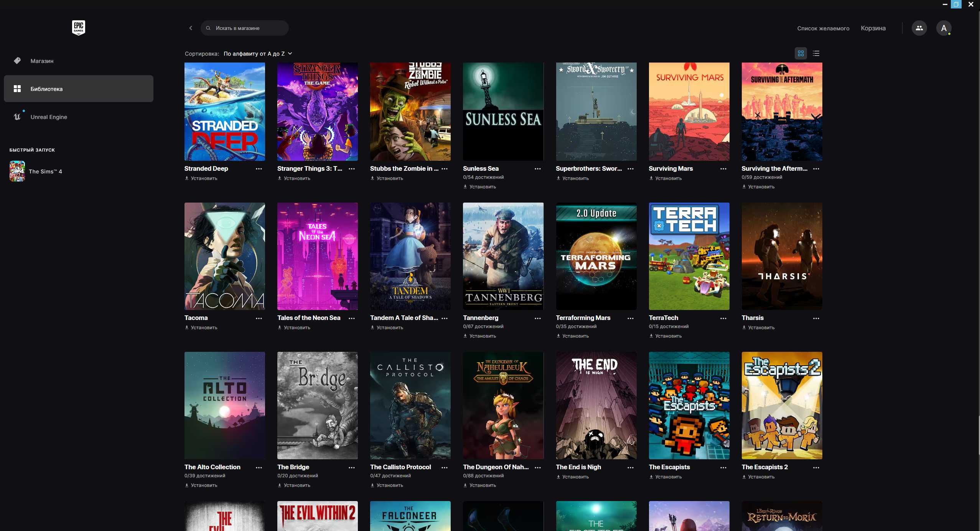Open options menu for Stranded Deep
Screen dimensions: 980x531
point(259,169)
